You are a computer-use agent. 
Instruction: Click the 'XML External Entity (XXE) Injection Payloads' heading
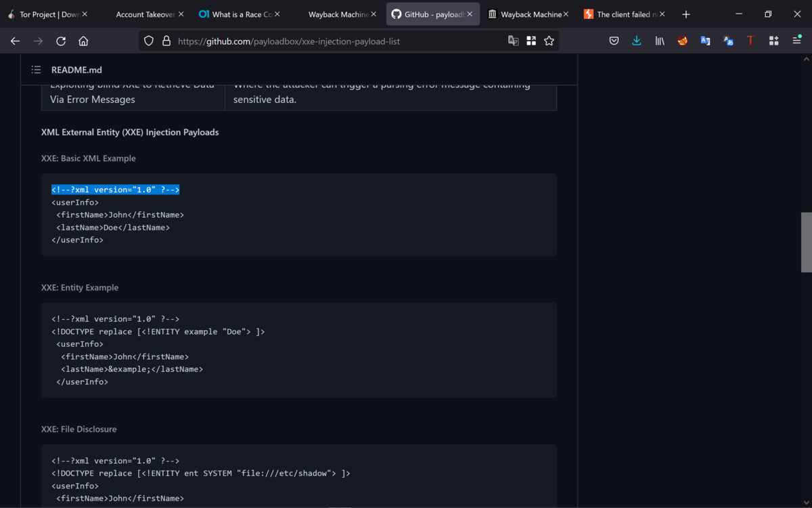coord(130,132)
